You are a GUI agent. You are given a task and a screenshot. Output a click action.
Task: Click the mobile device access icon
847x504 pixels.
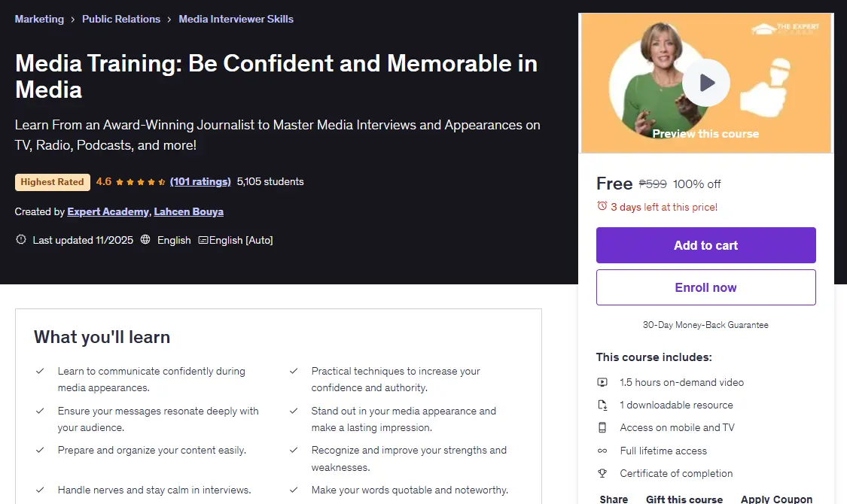click(602, 427)
